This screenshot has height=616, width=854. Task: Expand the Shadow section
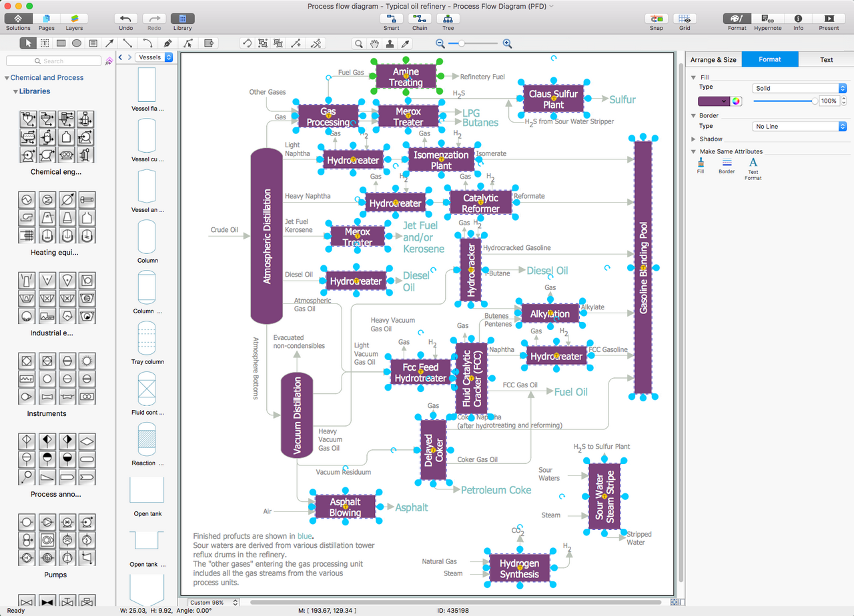(695, 139)
